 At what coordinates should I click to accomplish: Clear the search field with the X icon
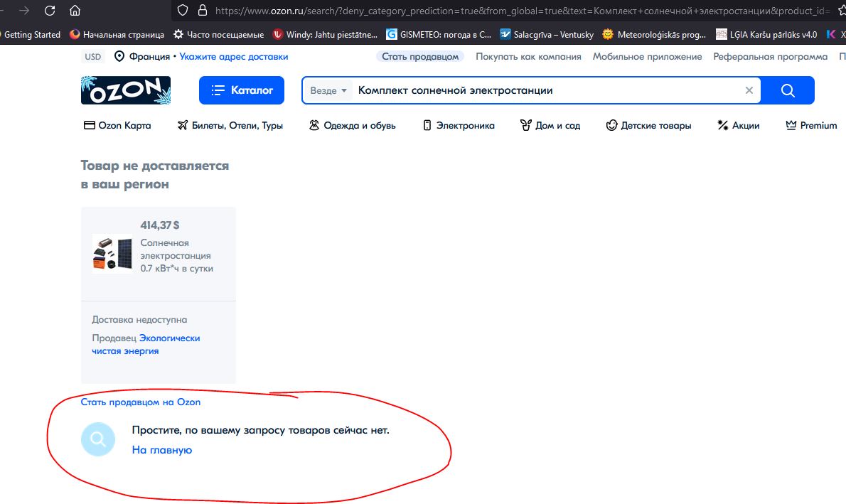click(749, 90)
